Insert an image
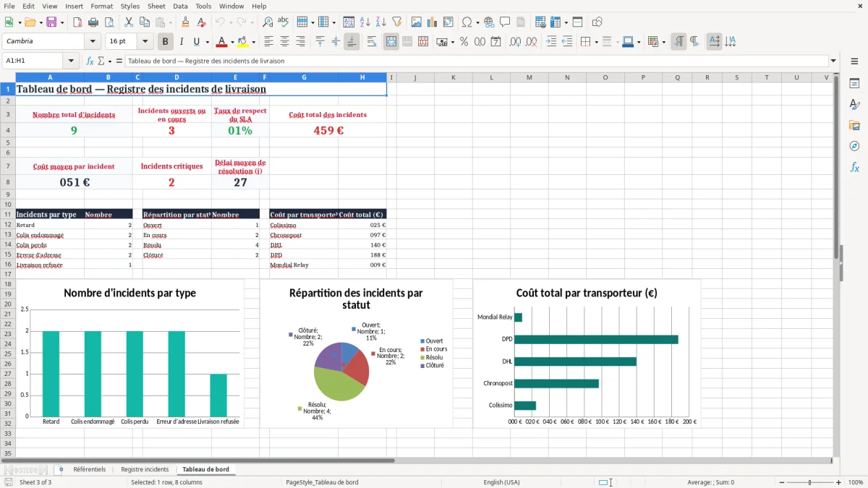868x488 pixels. 417,22
